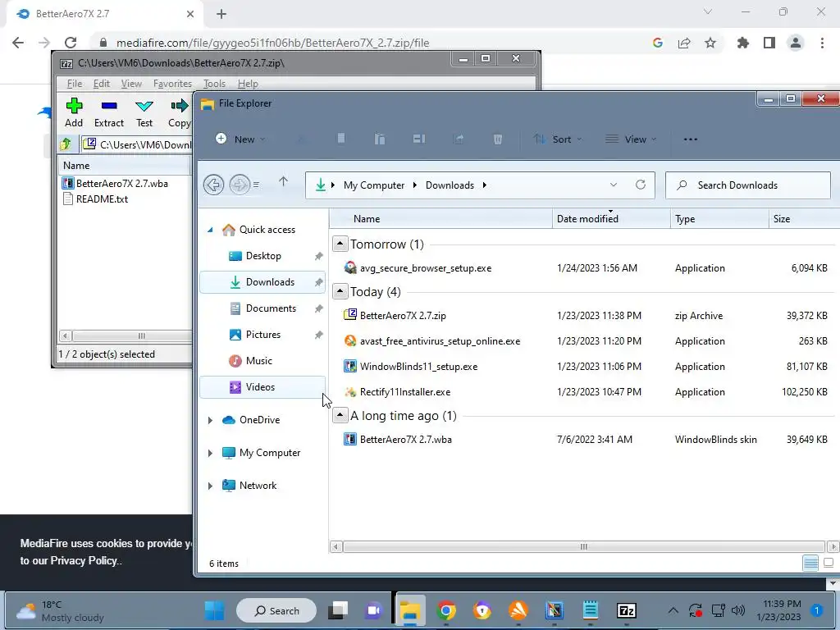Collapse the Quick access tree node

click(210, 230)
